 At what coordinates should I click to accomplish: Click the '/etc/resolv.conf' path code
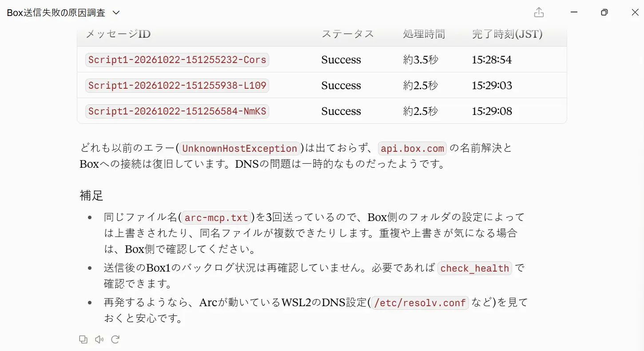[x=420, y=303]
